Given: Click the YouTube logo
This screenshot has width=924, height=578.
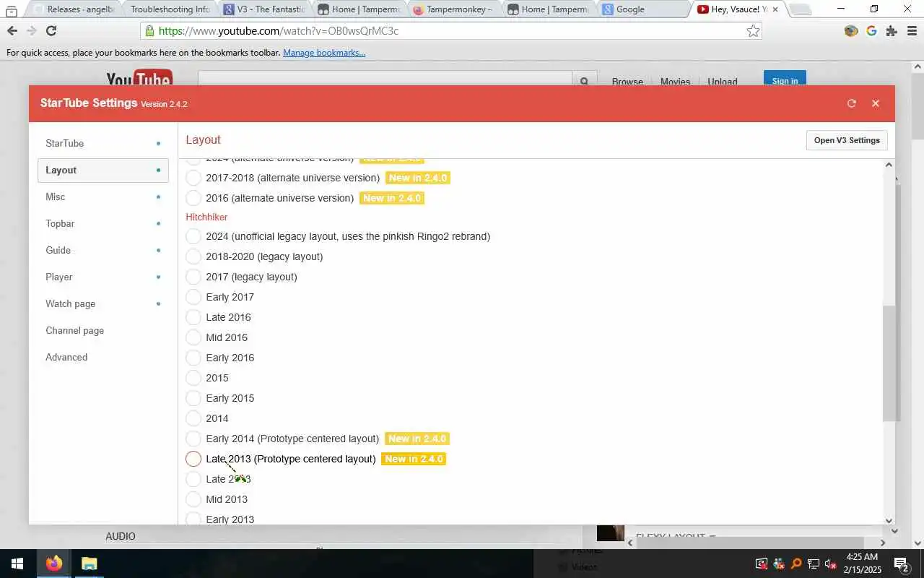Looking at the screenshot, I should (x=139, y=79).
